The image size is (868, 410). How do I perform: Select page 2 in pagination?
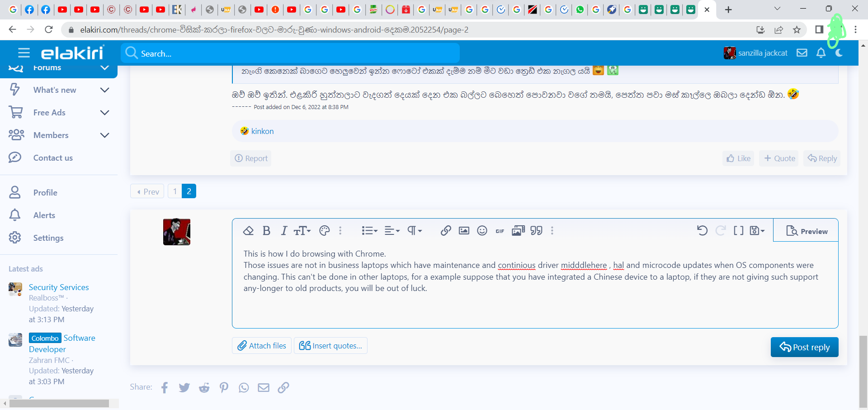point(189,191)
